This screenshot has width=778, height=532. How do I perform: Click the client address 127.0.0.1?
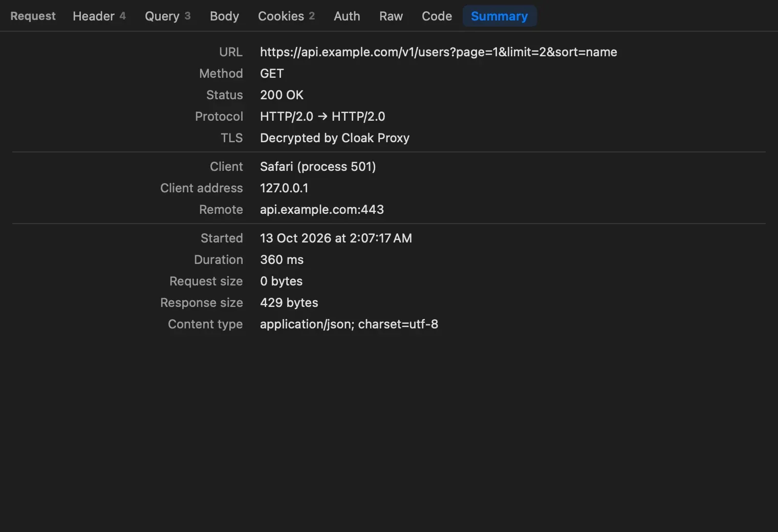(284, 188)
